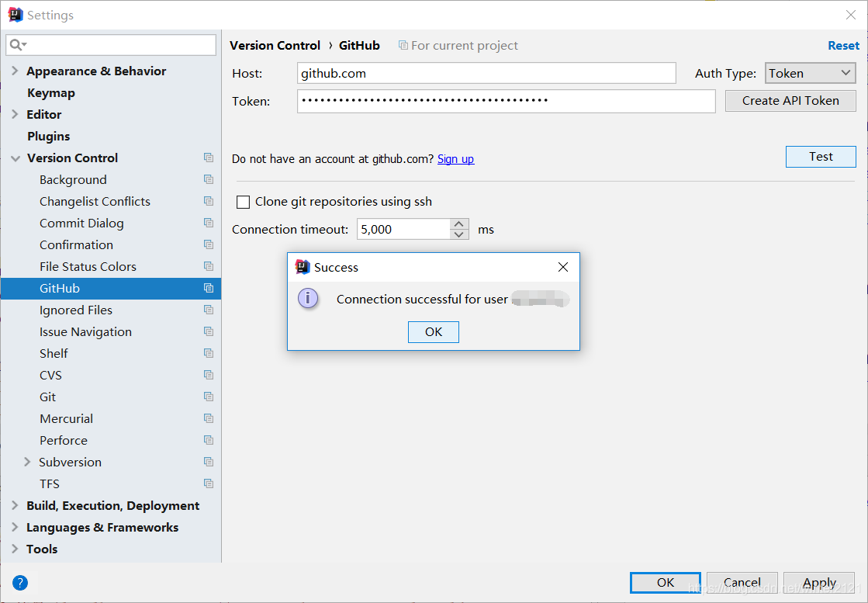Screen dimensions: 868x603
Task: Click the info icon in the Success dialog
Action: [308, 298]
